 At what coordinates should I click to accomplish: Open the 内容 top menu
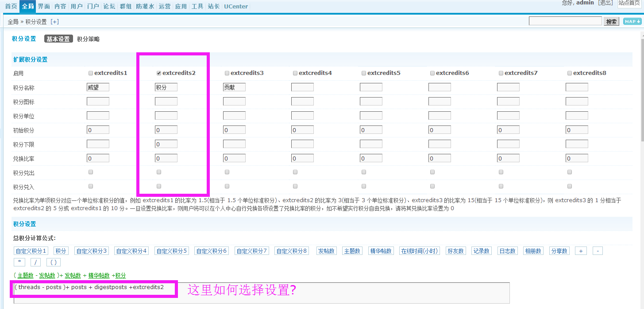tap(60, 6)
